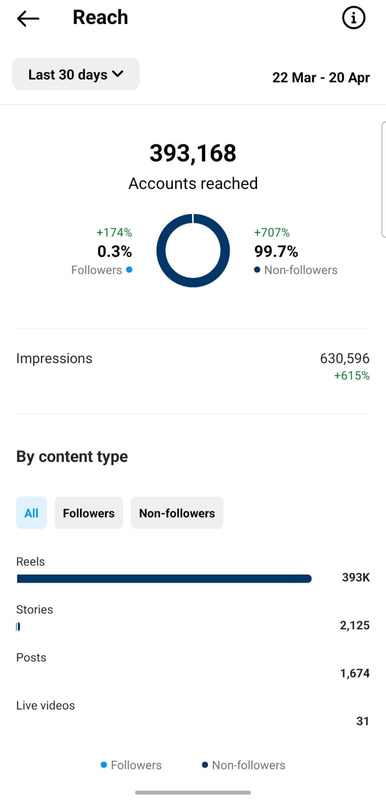Screen dimensions: 386x800
Task: Click the chevron next to Last 30 days
Action: coord(117,74)
